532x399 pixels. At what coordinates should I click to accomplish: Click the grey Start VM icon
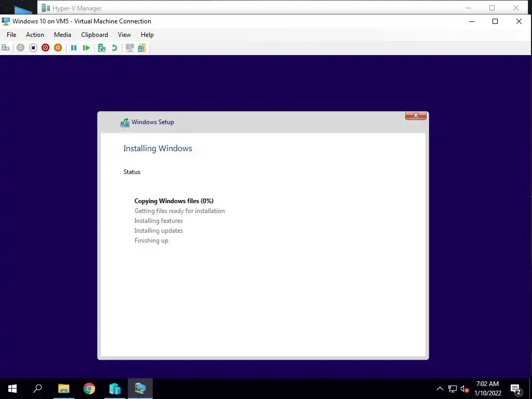(x=20, y=48)
